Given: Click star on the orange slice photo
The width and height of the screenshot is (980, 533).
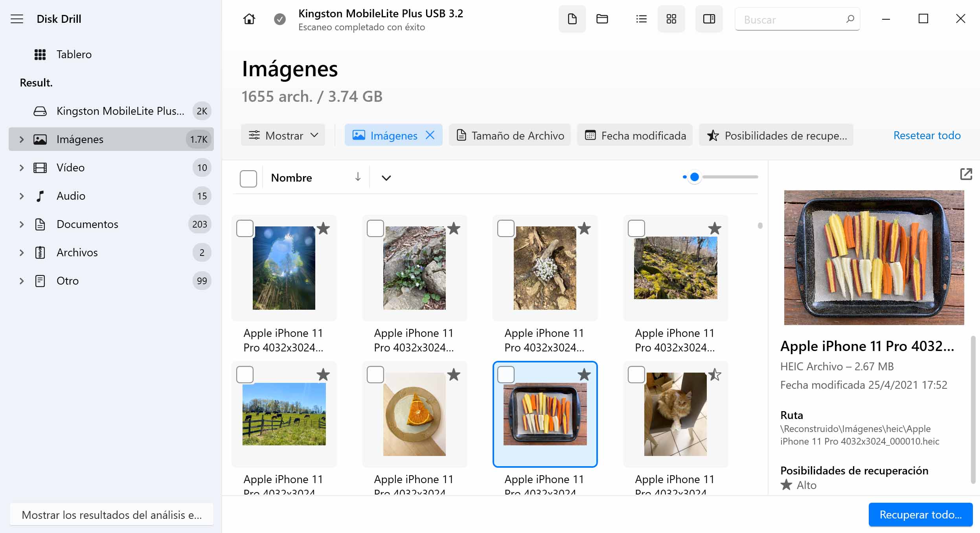Looking at the screenshot, I should (454, 375).
